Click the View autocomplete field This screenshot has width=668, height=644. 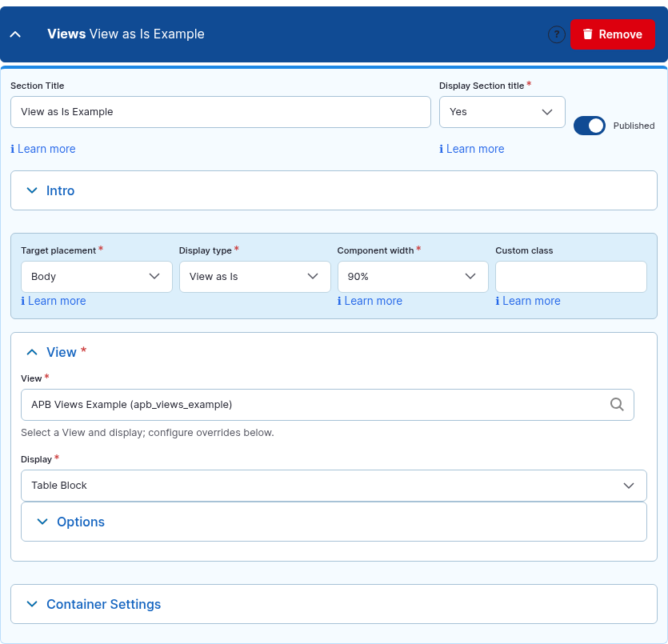pos(327,405)
